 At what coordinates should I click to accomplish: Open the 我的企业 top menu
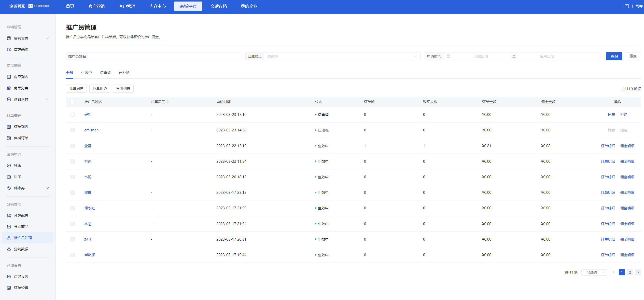[x=249, y=6]
